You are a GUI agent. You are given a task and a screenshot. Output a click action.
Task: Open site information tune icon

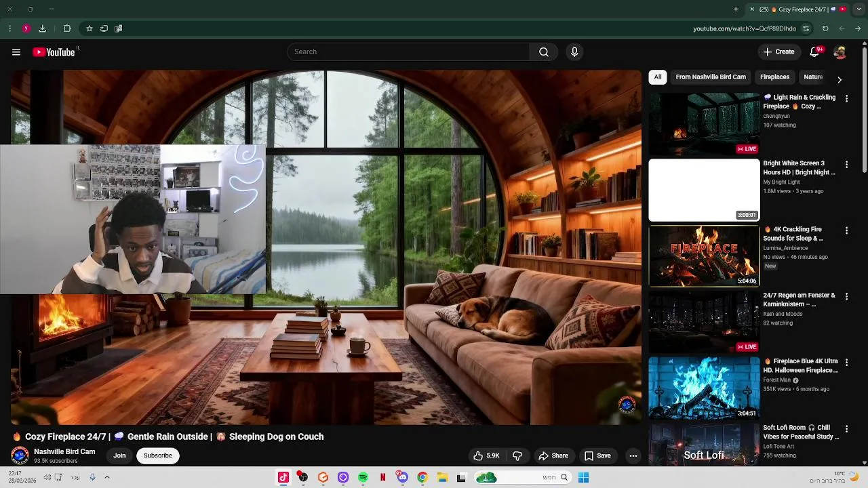point(806,29)
